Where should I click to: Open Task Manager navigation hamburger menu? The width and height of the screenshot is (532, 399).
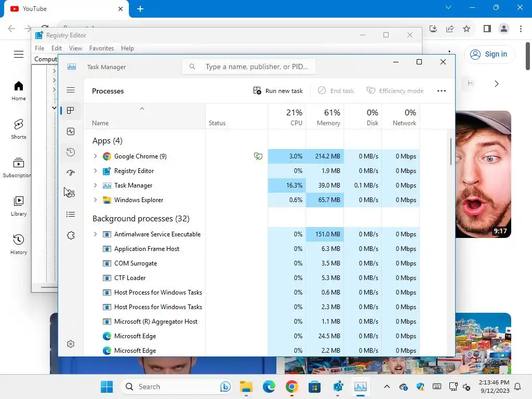(71, 90)
